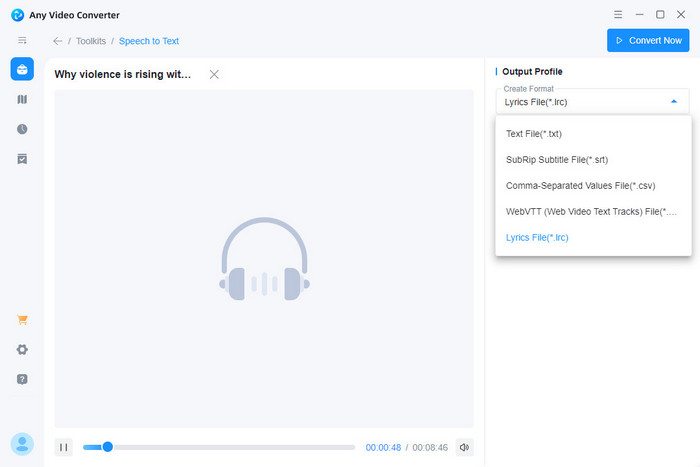The width and height of the screenshot is (700, 467).
Task: Open the completed tasks sidebar icon
Action: tap(22, 159)
